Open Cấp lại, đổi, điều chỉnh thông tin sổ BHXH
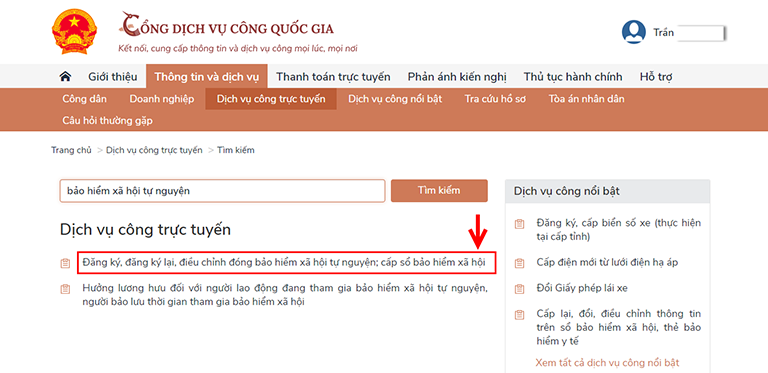 tap(619, 327)
